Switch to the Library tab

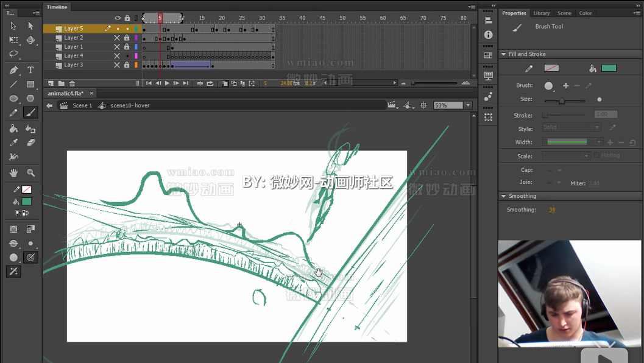pyautogui.click(x=541, y=13)
